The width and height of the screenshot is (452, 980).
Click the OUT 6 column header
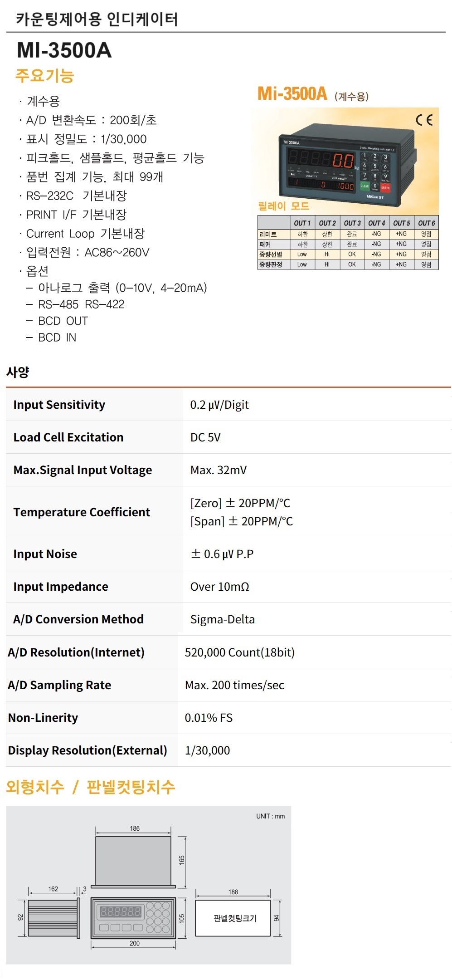[x=426, y=223]
